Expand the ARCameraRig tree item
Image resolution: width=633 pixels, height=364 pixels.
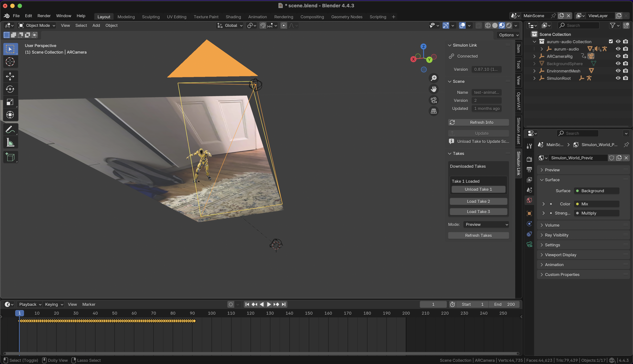[534, 56]
